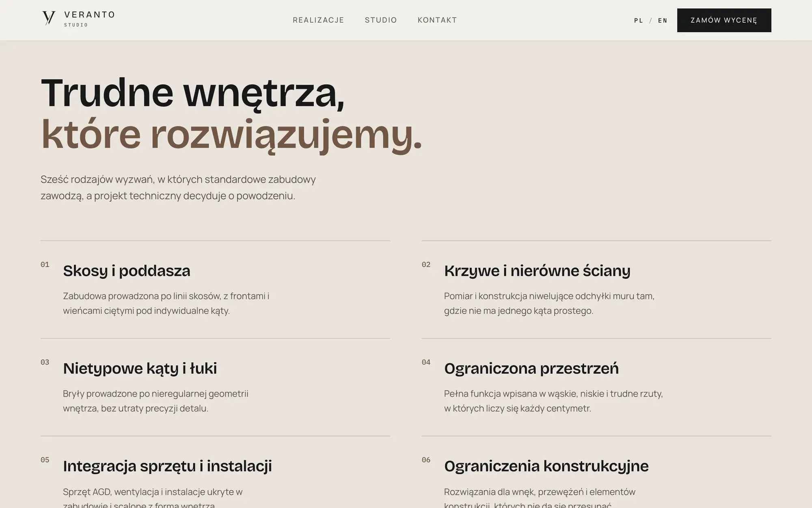
Task: Click the number 05 label
Action: (x=45, y=460)
